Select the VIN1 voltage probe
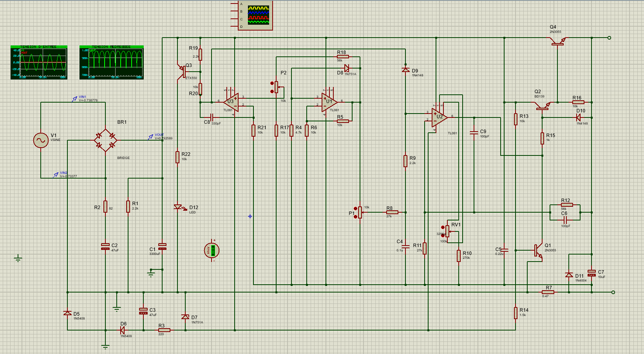The width and height of the screenshot is (644, 354). click(x=75, y=99)
